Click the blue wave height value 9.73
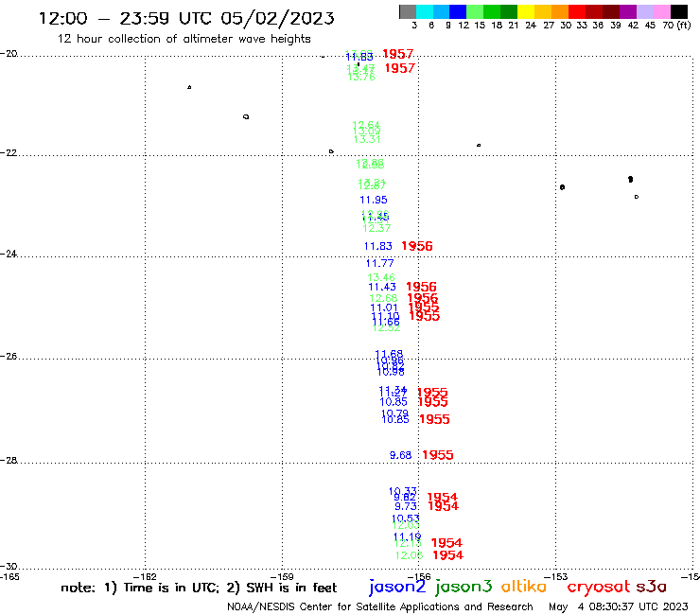Image resolution: width=700 pixels, height=615 pixels. pyautogui.click(x=406, y=506)
